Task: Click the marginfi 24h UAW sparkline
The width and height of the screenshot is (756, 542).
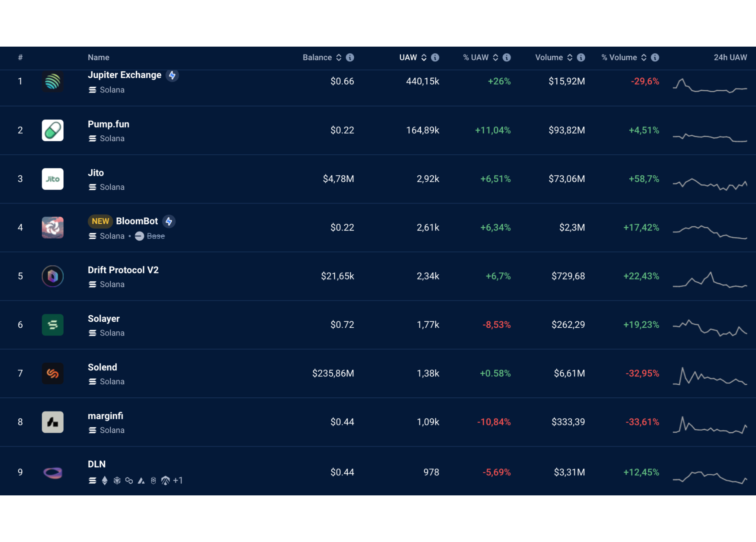Action: 710,425
